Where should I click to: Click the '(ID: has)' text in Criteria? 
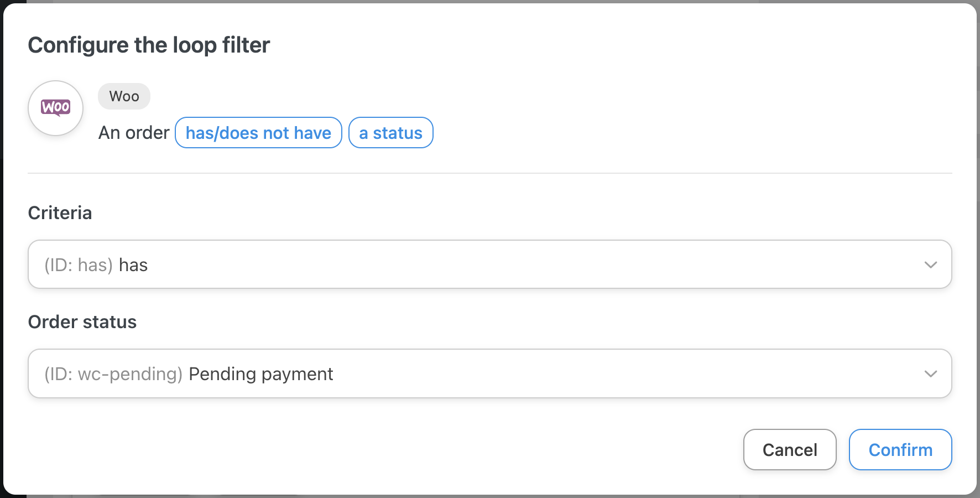(x=79, y=265)
